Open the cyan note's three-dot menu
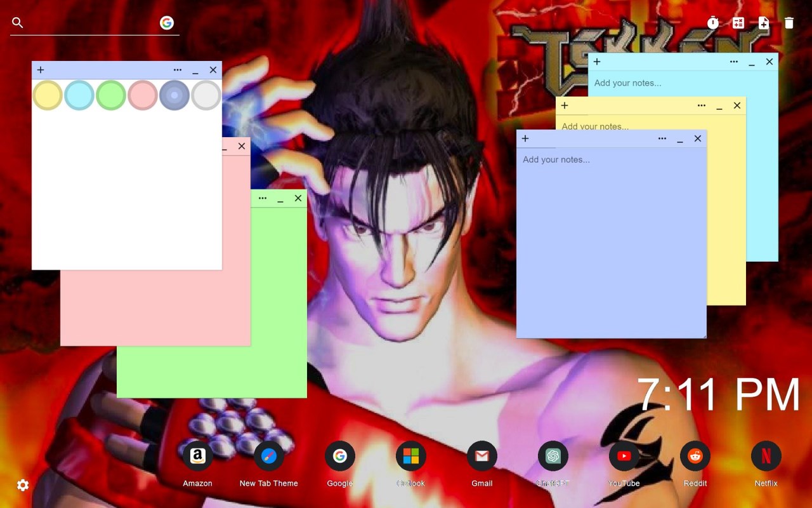The image size is (812, 508). [734, 62]
